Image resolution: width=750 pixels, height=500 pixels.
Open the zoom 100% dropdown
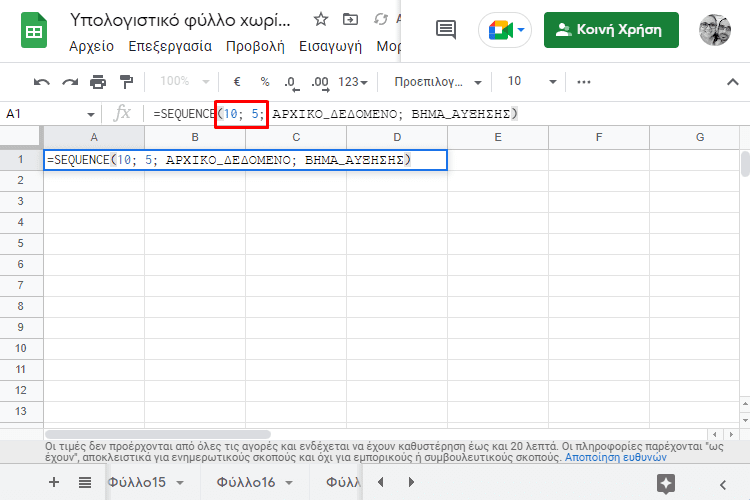[x=185, y=81]
